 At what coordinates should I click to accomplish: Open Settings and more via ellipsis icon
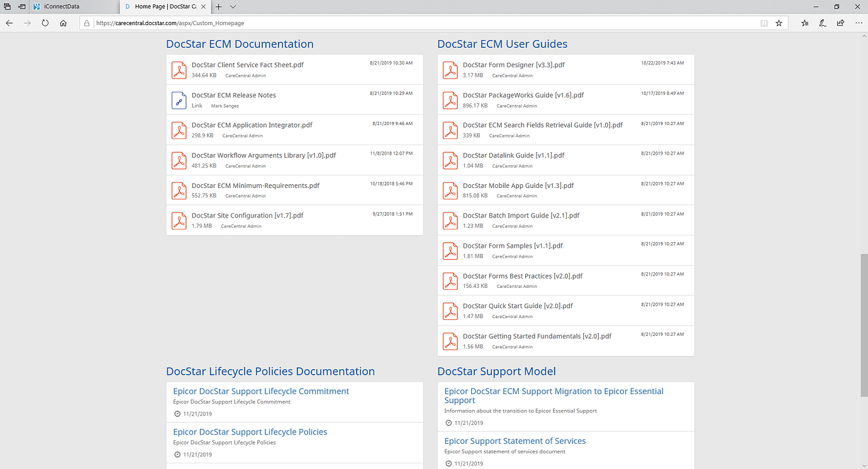[x=859, y=23]
